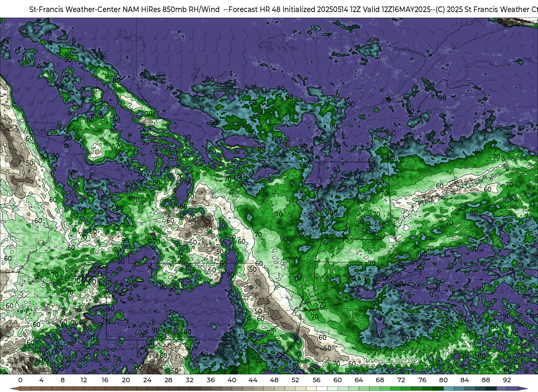The image size is (538, 392).
Task: Click the right purple arrow end of colorbar
Action: (523, 389)
